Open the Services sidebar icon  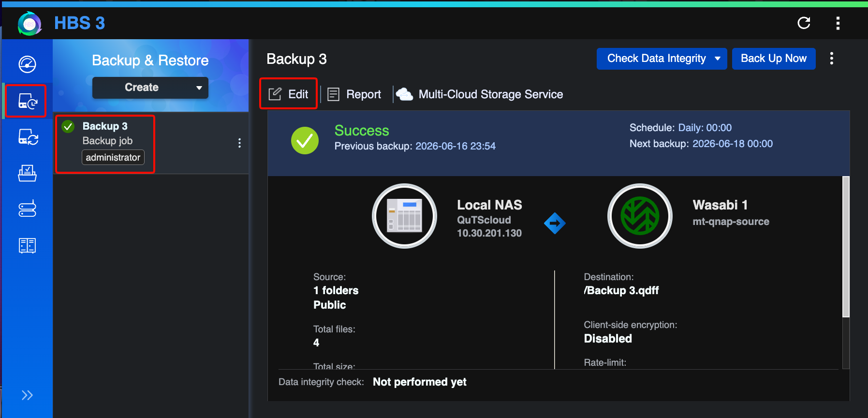[27, 245]
